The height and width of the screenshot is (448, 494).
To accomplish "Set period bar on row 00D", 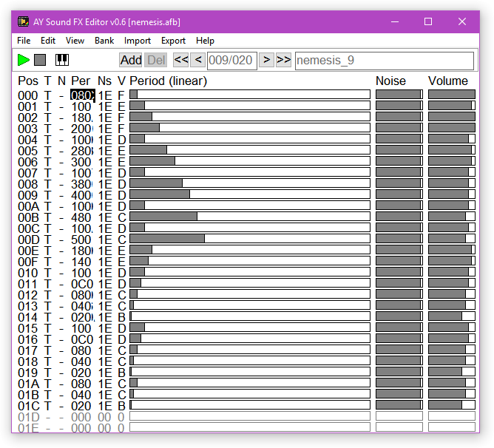I will point(249,239).
